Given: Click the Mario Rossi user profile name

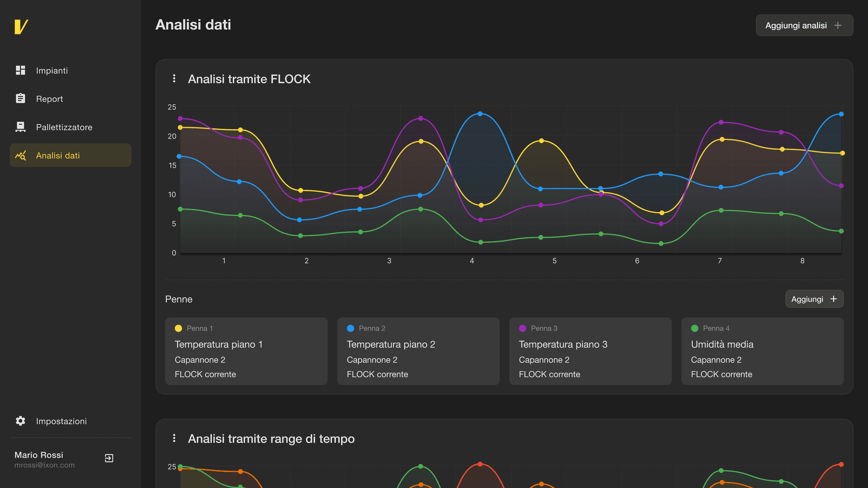Looking at the screenshot, I should click(x=39, y=455).
